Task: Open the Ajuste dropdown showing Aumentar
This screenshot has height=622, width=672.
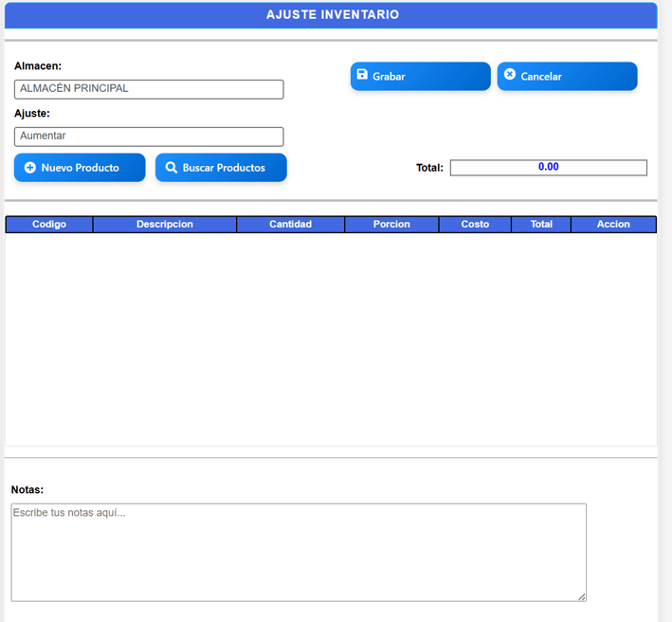Action: click(x=149, y=137)
